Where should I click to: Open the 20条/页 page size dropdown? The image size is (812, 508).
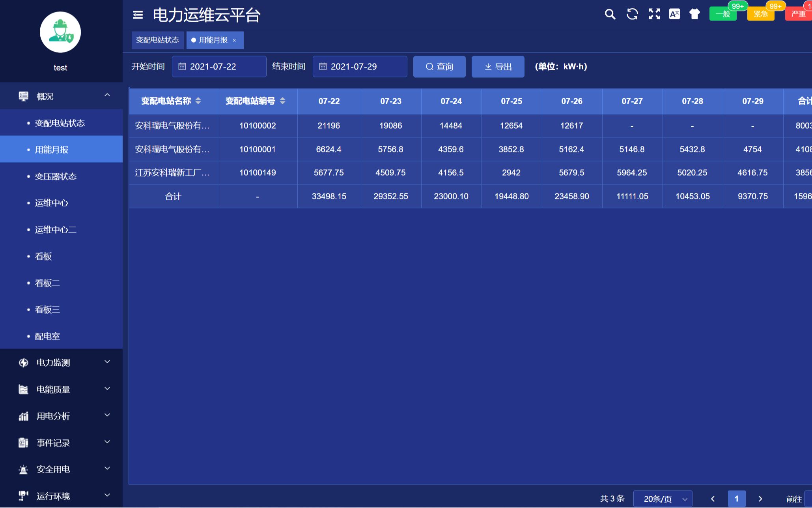(663, 498)
